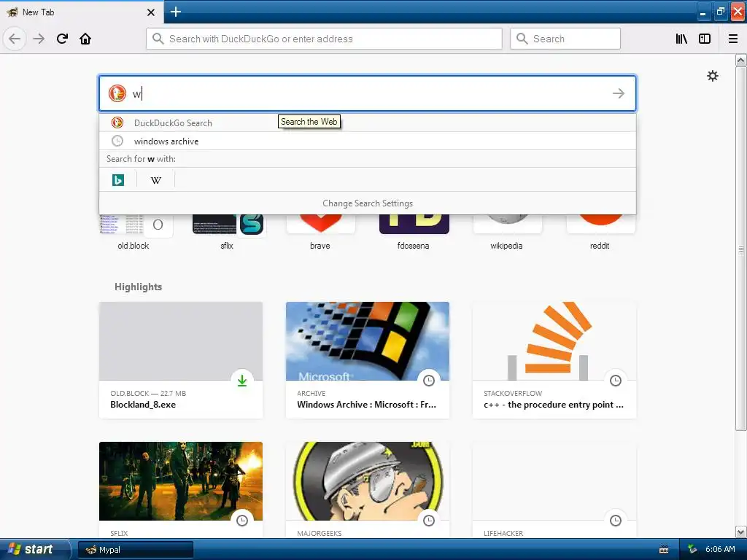Open the brave top site
Screen dimensions: 747x560
pyautogui.click(x=320, y=231)
